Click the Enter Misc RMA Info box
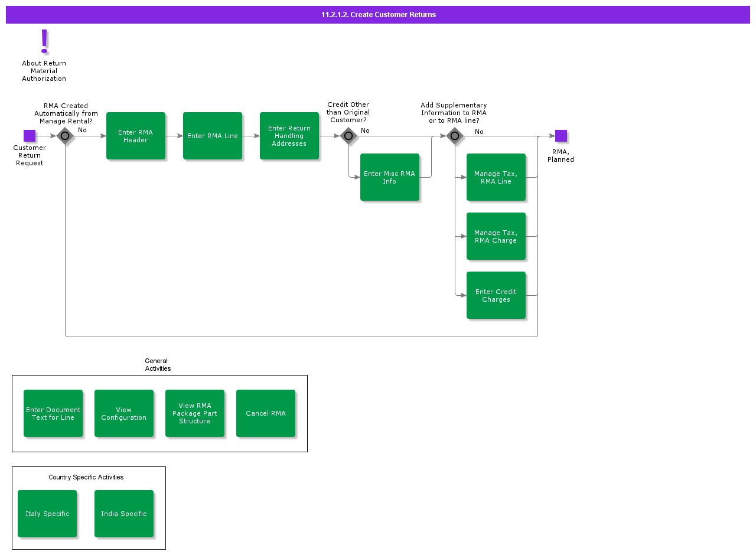Image resolution: width=756 pixels, height=555 pixels. pyautogui.click(x=390, y=177)
